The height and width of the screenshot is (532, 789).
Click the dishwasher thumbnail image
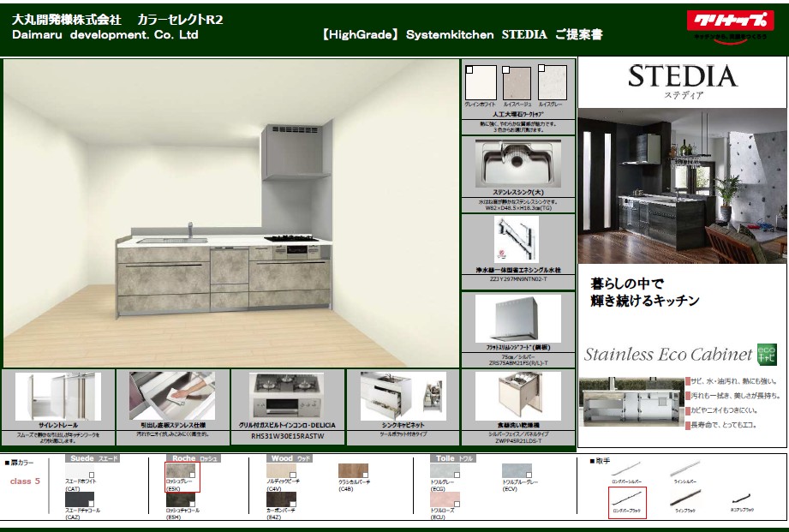coord(517,396)
